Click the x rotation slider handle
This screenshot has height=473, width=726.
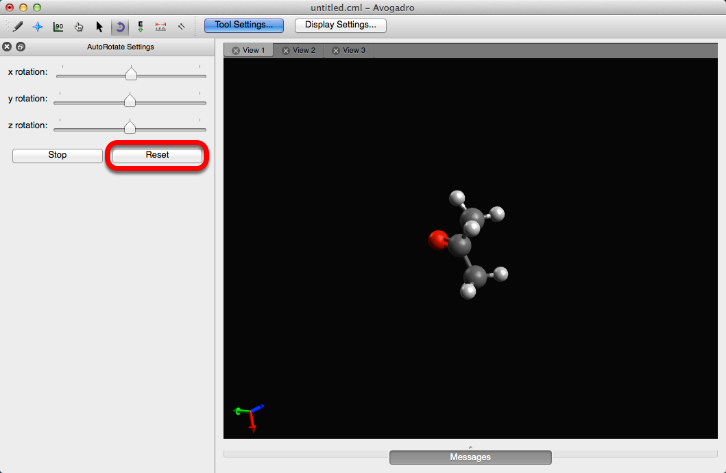pos(130,73)
